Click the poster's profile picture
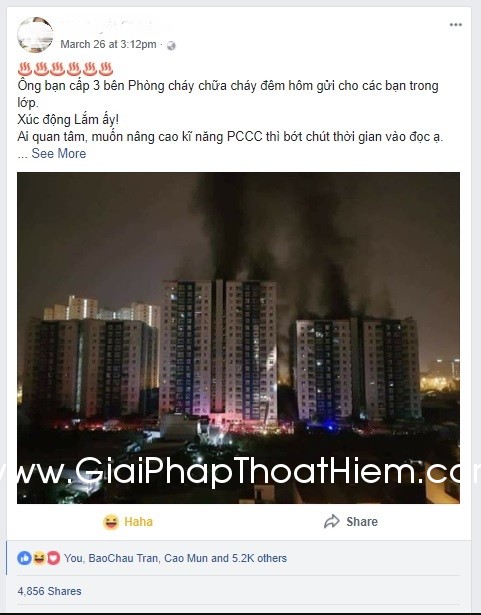This screenshot has height=615, width=481. click(35, 35)
